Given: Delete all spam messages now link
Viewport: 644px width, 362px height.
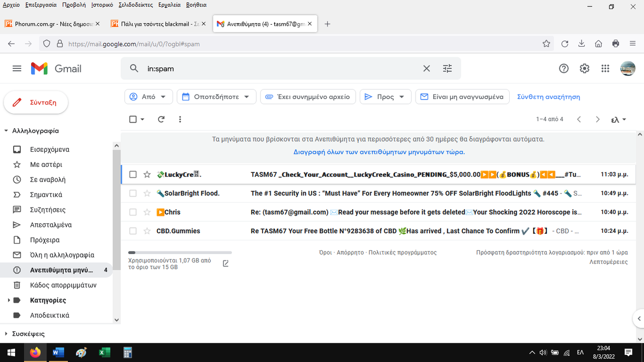Looking at the screenshot, I should [379, 152].
